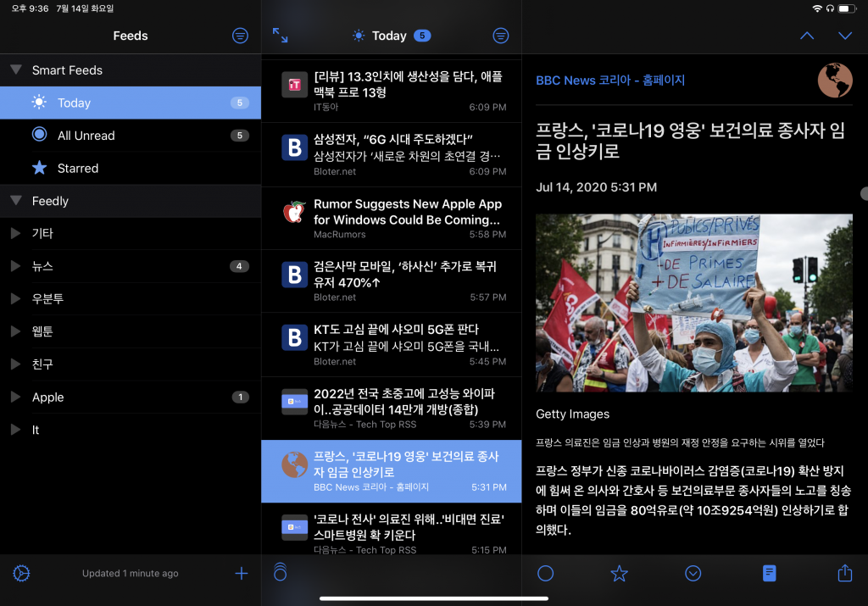Expand the 우분투 folder
This screenshot has width=868, height=606.
click(15, 298)
